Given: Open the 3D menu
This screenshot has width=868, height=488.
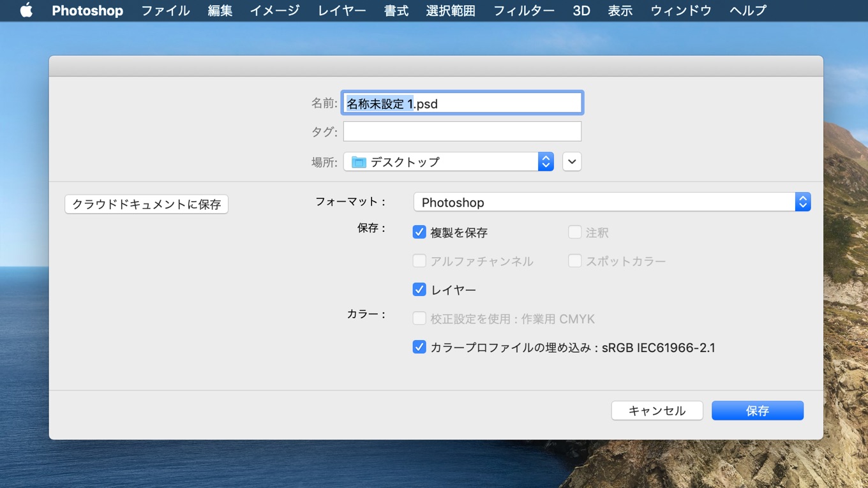Looking at the screenshot, I should (x=581, y=10).
